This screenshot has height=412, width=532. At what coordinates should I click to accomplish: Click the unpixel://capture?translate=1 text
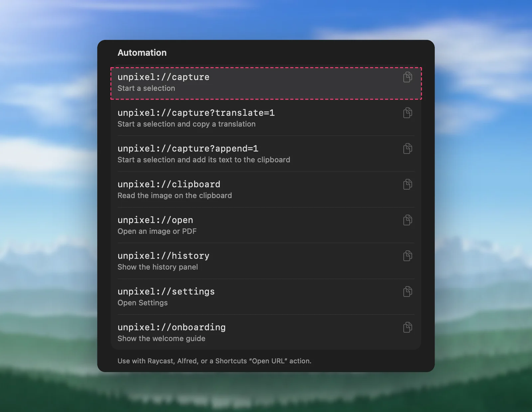196,113
